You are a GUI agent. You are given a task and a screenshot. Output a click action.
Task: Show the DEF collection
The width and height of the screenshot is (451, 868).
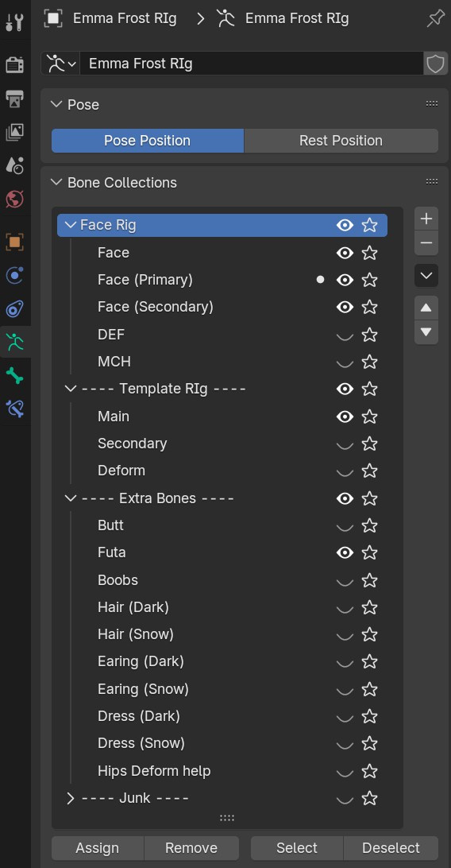point(345,335)
